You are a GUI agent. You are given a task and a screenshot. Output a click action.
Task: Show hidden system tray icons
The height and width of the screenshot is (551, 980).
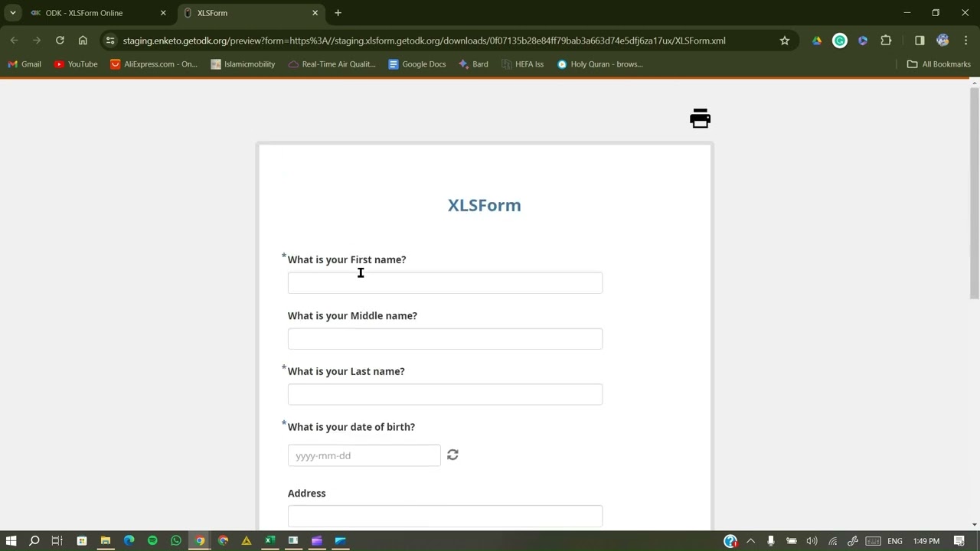click(750, 541)
